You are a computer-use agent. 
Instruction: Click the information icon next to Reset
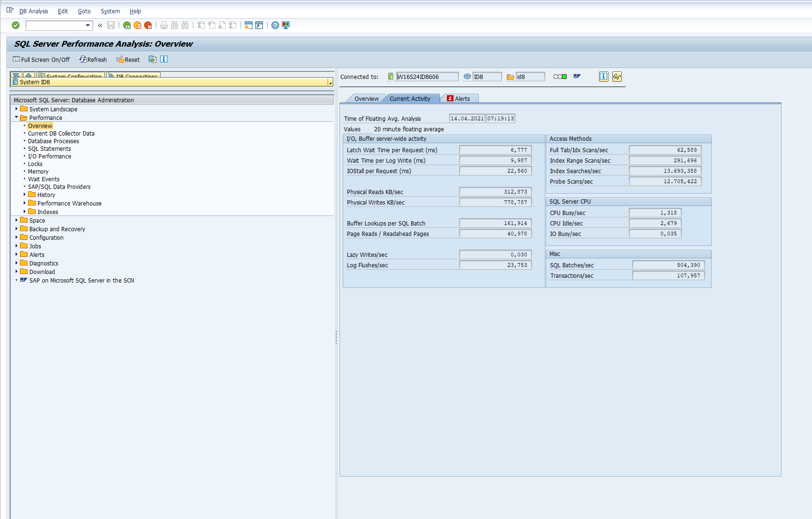[x=164, y=59]
